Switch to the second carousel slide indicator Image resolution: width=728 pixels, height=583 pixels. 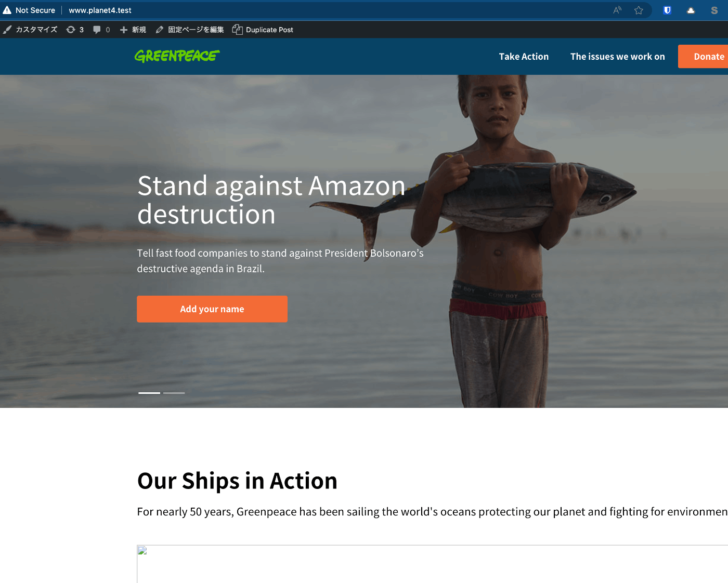tap(174, 393)
